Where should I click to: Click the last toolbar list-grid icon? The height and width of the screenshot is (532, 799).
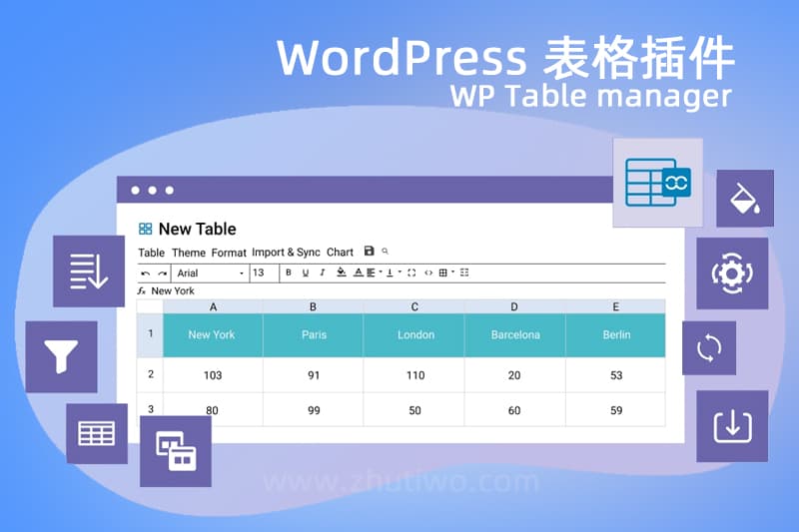(x=464, y=272)
